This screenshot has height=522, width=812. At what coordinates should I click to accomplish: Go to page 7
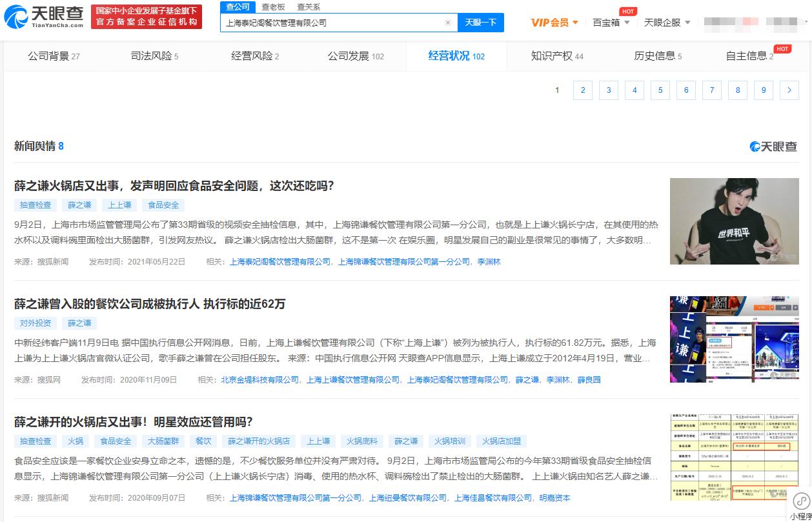pyautogui.click(x=712, y=90)
